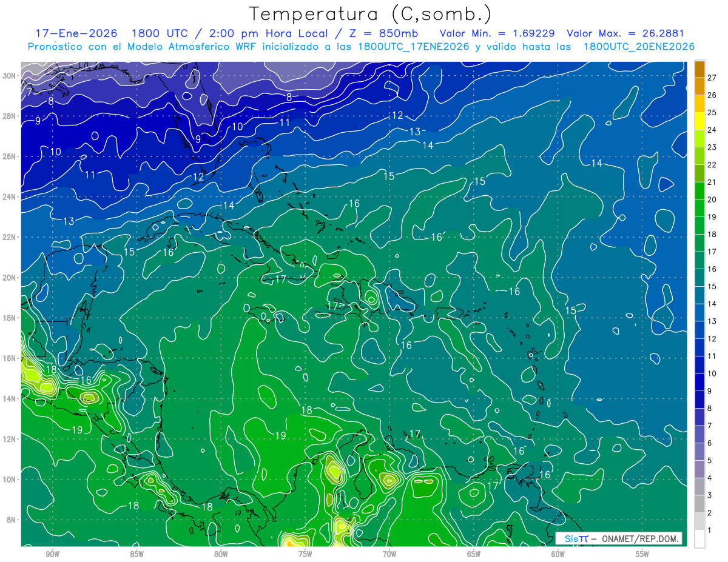Click the "75W" longitude axis label
The width and height of the screenshot is (728, 562).
tap(305, 554)
